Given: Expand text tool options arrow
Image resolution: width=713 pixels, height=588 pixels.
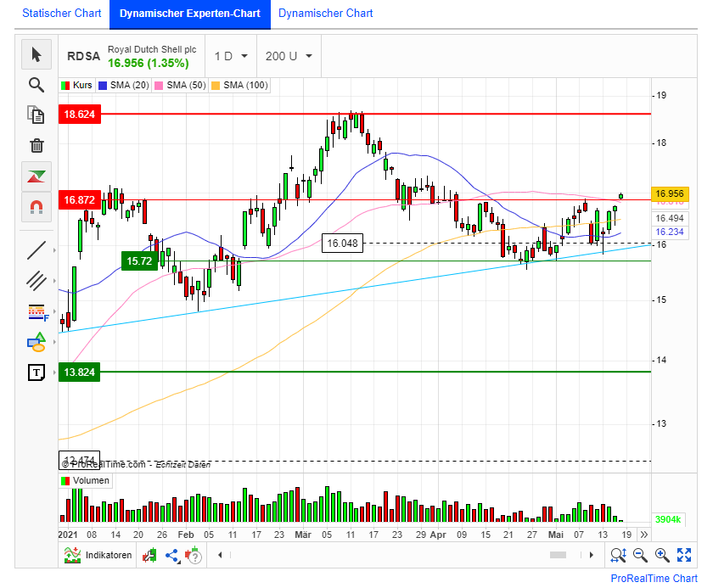Looking at the screenshot, I should (54, 372).
